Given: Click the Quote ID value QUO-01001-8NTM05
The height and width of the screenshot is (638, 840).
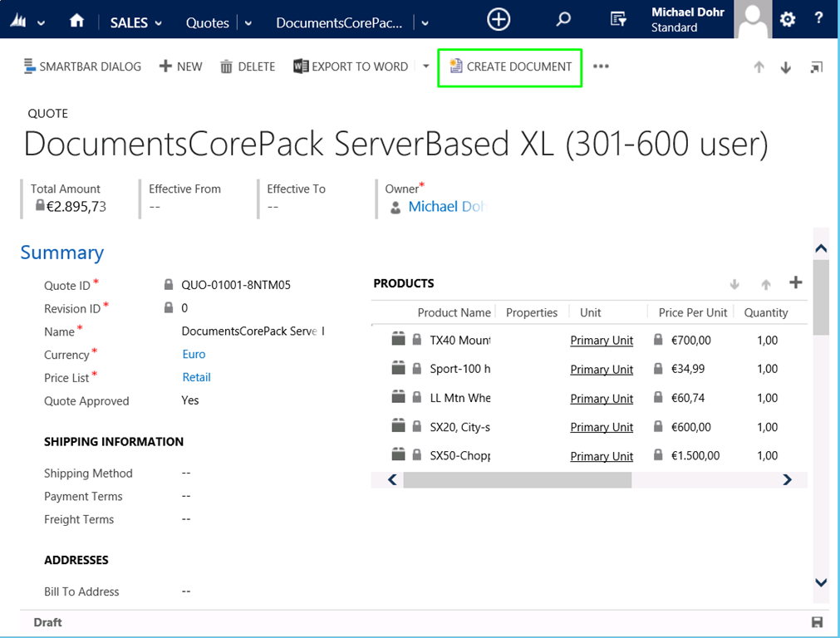Looking at the screenshot, I should (236, 285).
